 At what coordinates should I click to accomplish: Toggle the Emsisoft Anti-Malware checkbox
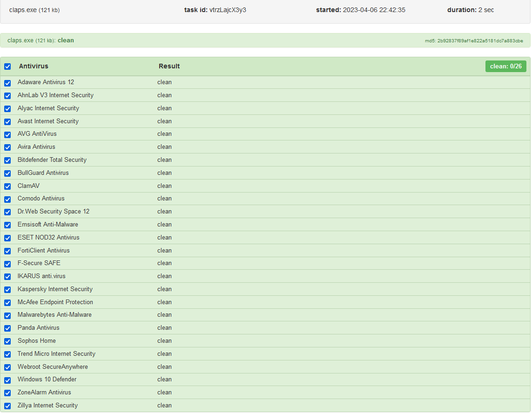(7, 225)
